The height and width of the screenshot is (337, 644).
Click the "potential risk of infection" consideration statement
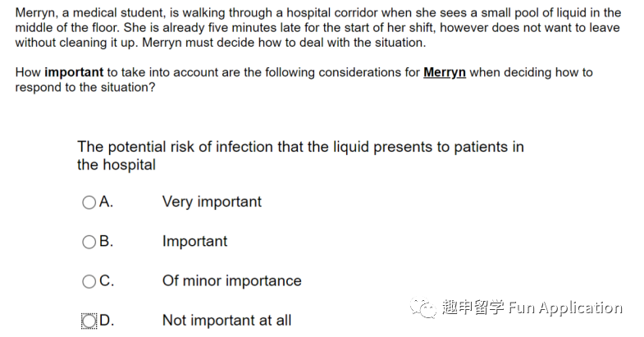click(300, 156)
